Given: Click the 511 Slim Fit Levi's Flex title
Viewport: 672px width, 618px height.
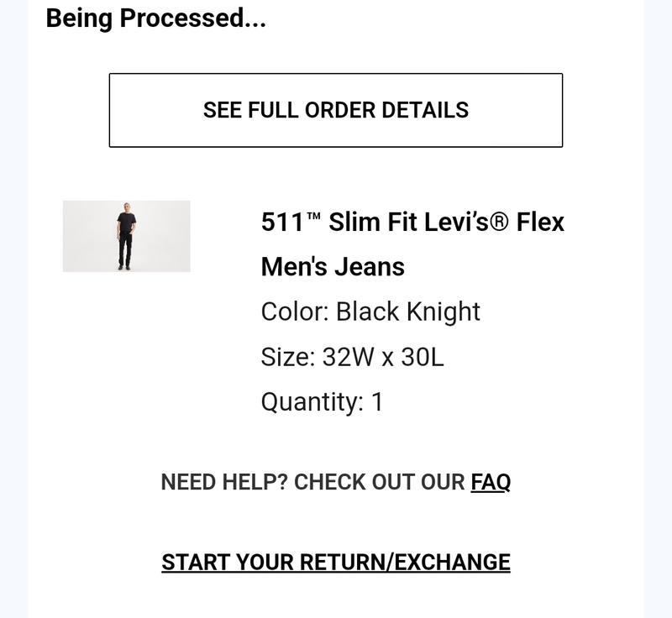Looking at the screenshot, I should (x=412, y=222).
